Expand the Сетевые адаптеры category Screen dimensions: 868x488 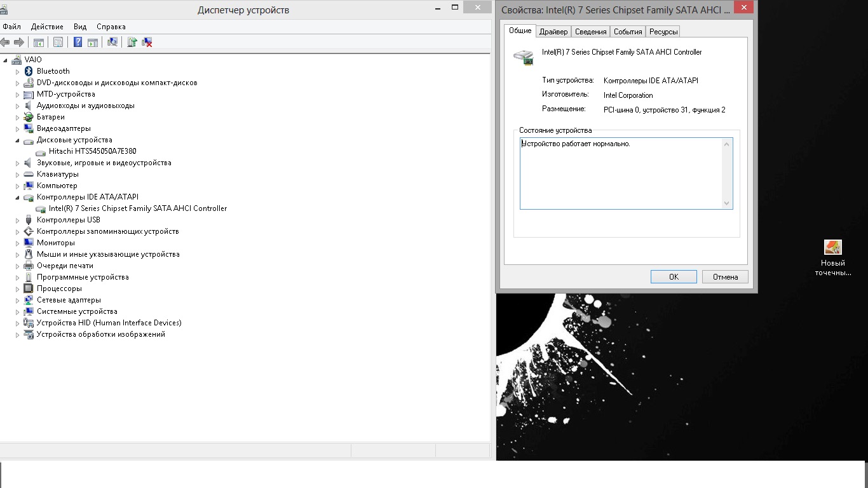[18, 301]
